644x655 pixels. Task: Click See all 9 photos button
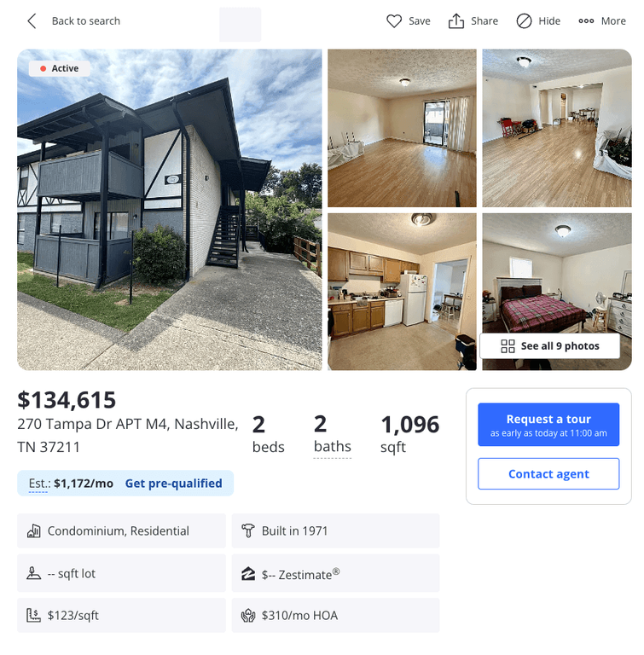click(549, 346)
